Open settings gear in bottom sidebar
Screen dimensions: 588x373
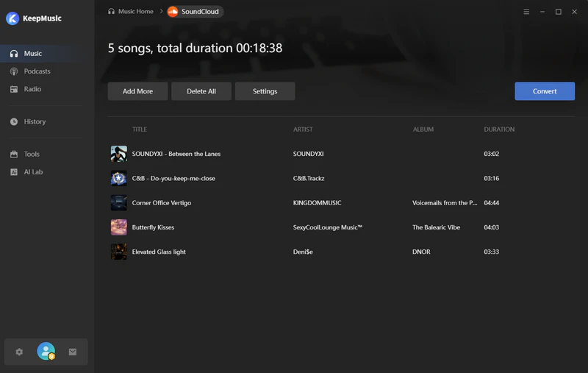19,352
